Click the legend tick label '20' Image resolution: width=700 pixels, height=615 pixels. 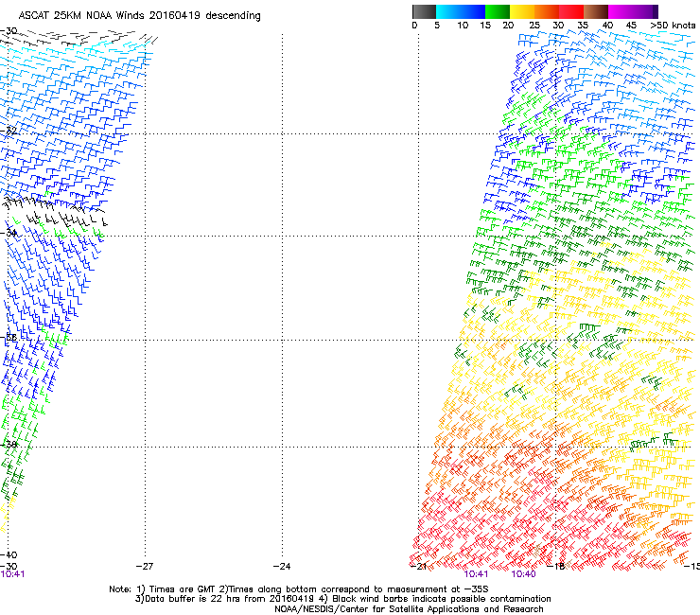pos(508,26)
